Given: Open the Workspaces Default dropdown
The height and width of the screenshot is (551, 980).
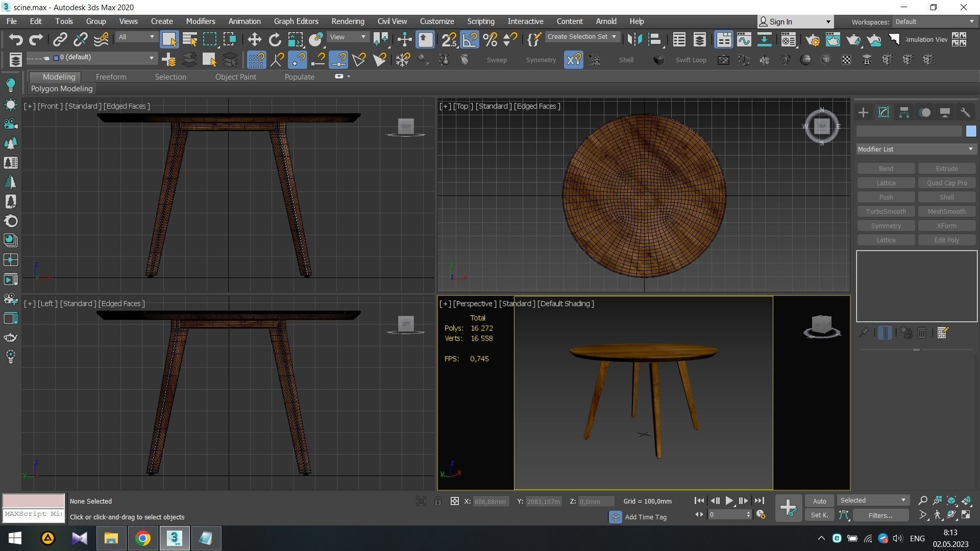Looking at the screenshot, I should click(x=935, y=21).
